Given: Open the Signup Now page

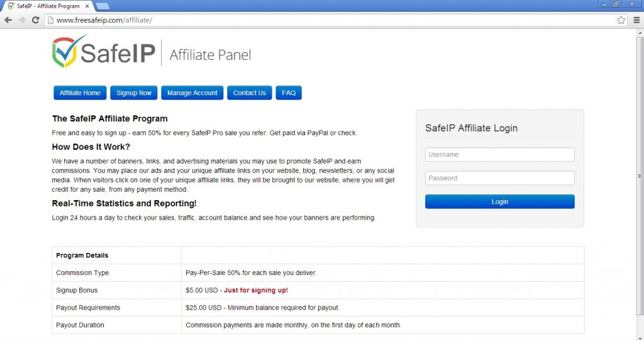Looking at the screenshot, I should coord(133,93).
